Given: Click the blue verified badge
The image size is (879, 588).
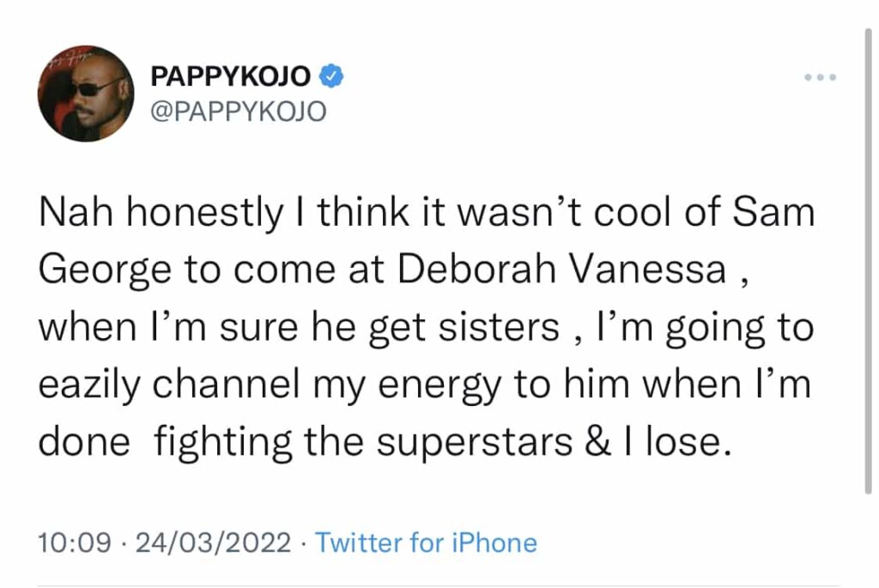Looking at the screenshot, I should [332, 76].
